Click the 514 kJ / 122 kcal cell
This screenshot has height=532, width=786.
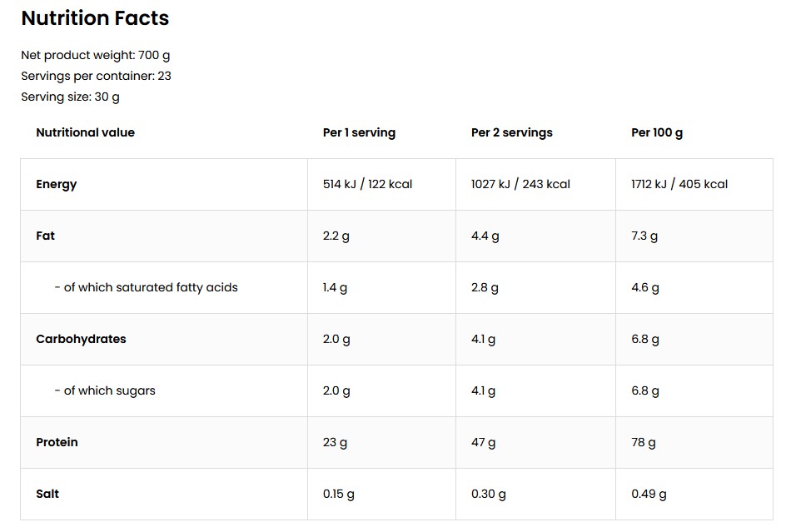point(367,184)
